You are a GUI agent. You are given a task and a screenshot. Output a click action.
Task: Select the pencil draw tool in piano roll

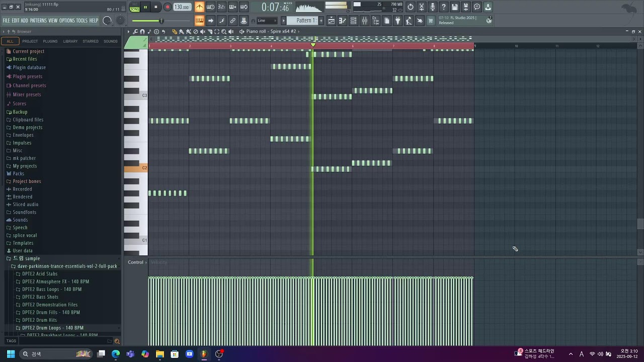175,32
